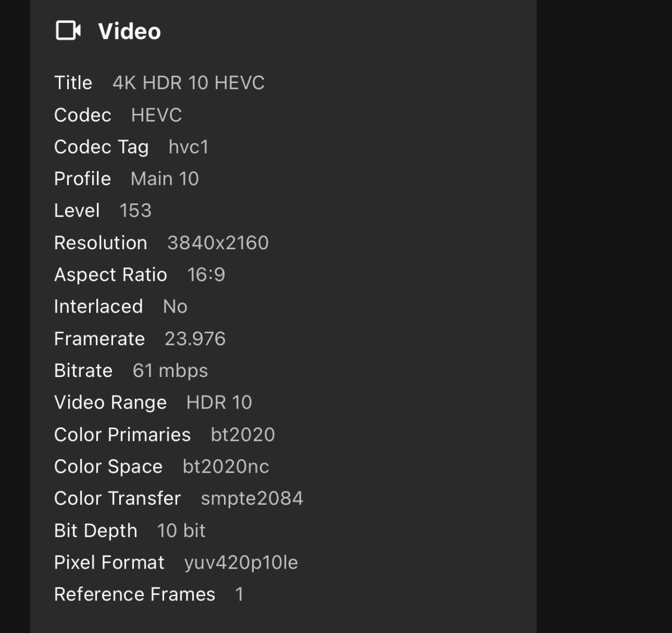Viewport: 672px width, 633px height.
Task: Click the Bit Depth value 10 bit
Action: [x=181, y=530]
